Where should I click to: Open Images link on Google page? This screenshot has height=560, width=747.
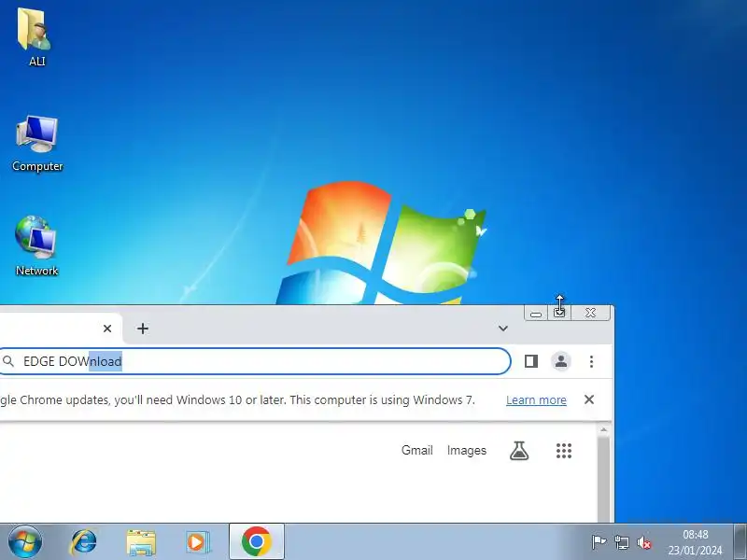click(466, 450)
